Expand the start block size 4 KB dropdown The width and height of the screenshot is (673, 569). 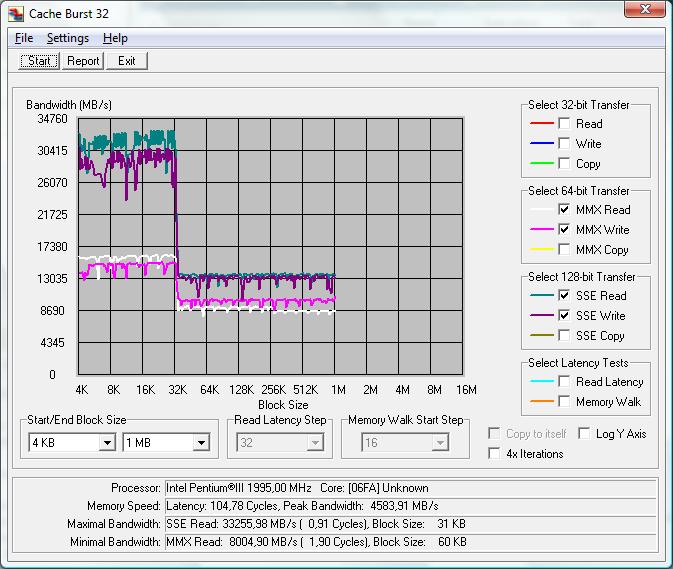107,443
